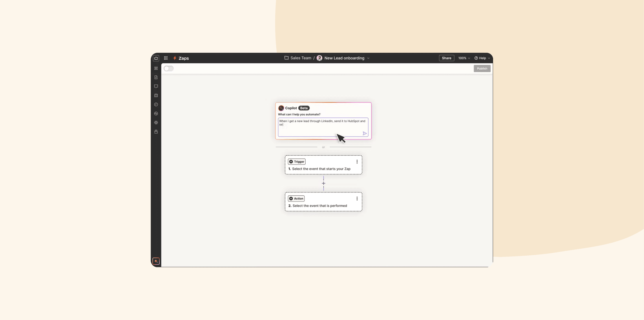
Task: Add a step using the plus between steps
Action: 323,183
